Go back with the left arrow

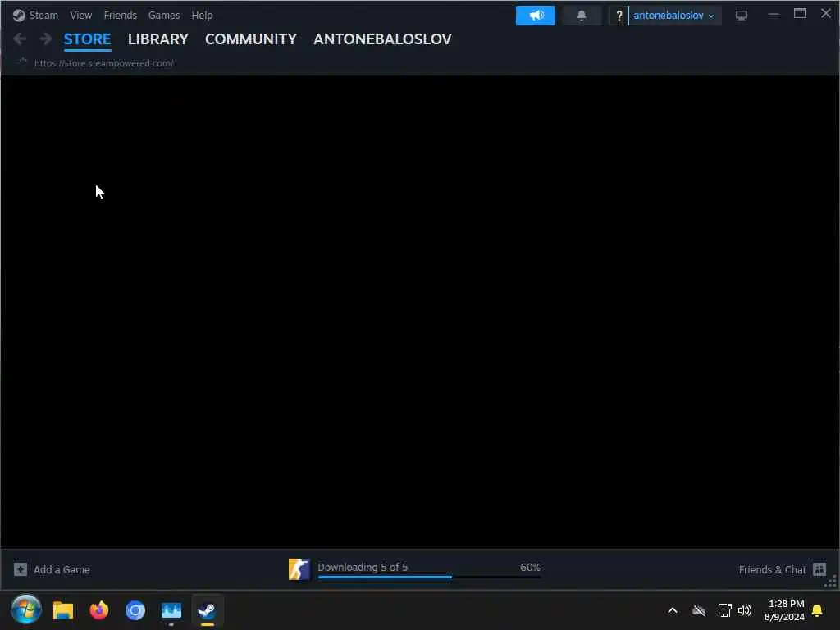point(20,39)
